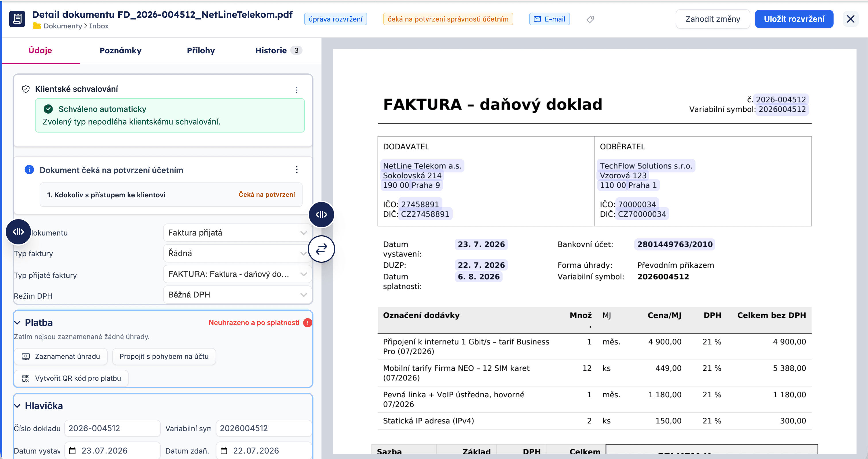Open Typ dokumentu dropdown Faktura přijatá
The image size is (868, 459).
(x=237, y=233)
